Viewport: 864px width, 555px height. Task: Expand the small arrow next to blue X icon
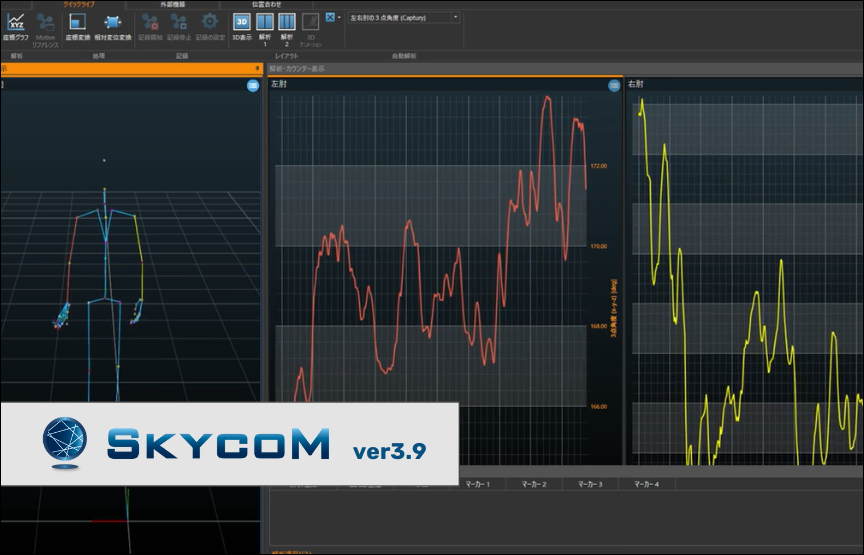339,17
